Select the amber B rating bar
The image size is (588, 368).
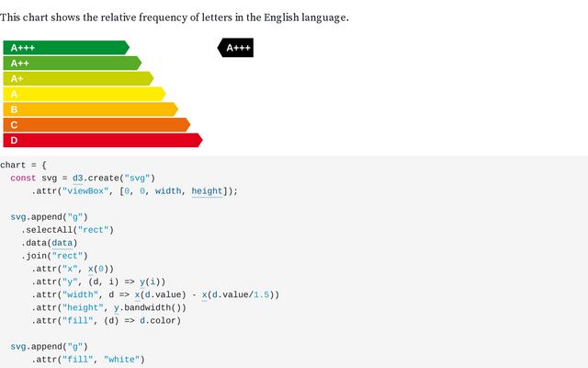point(89,109)
